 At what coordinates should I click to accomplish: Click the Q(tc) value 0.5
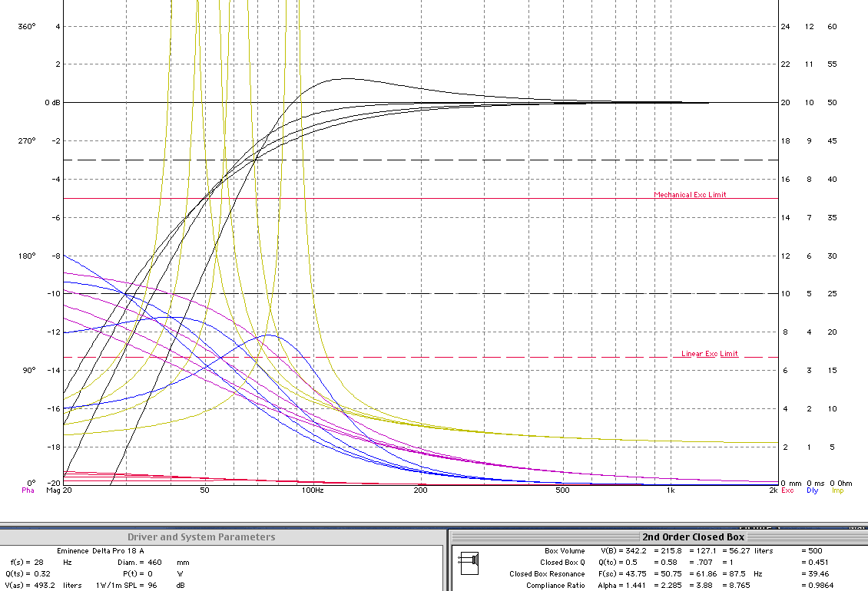[x=631, y=563]
